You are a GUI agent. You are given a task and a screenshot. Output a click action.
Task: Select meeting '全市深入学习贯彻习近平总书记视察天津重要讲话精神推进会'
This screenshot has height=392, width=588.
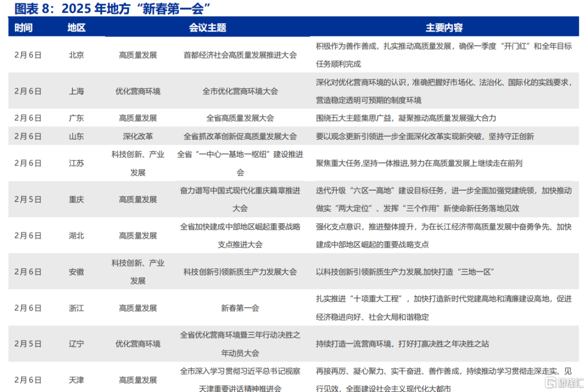(x=240, y=380)
